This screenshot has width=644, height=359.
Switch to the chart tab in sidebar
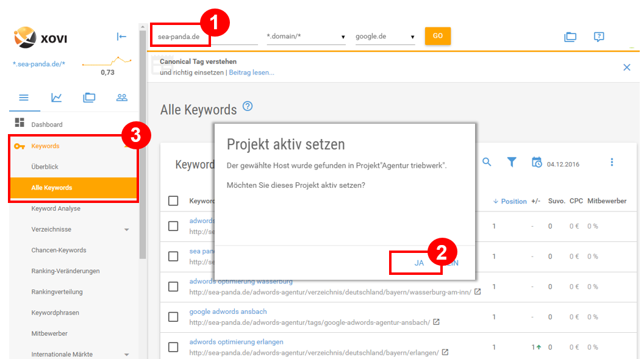tap(56, 98)
